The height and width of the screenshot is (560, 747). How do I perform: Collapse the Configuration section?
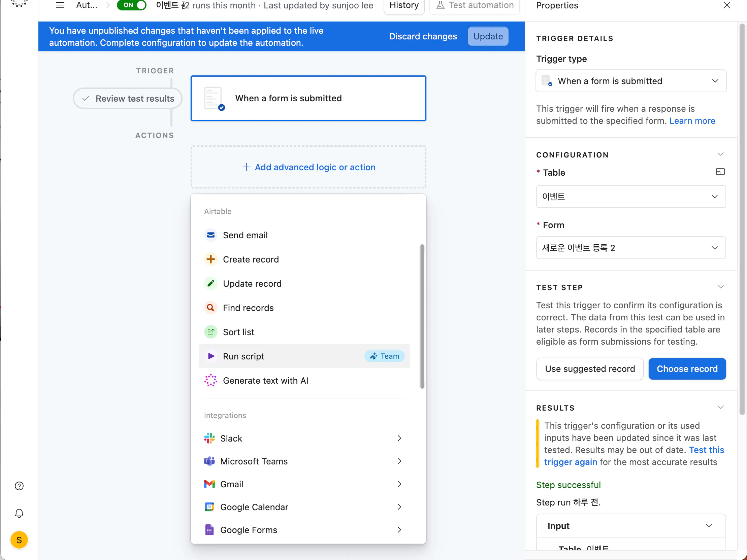pyautogui.click(x=720, y=154)
